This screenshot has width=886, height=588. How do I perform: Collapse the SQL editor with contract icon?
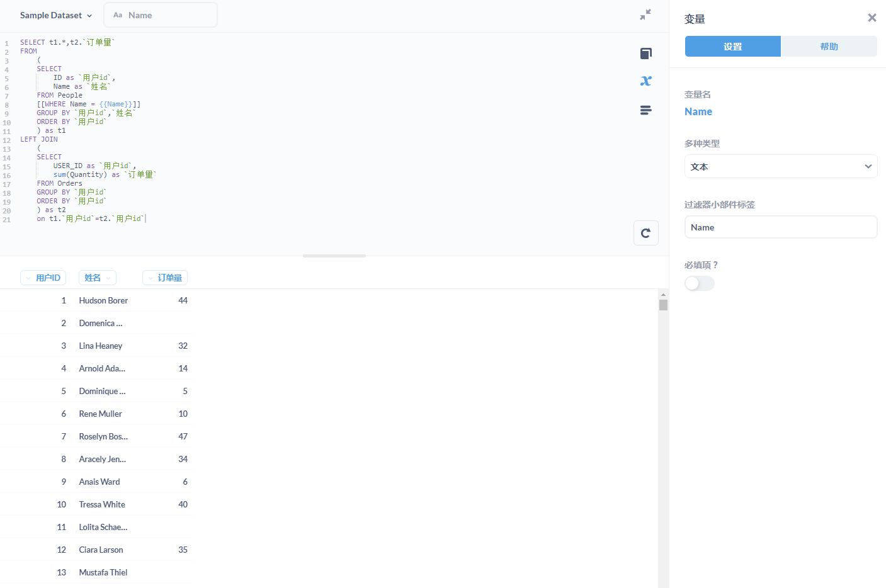pyautogui.click(x=645, y=14)
